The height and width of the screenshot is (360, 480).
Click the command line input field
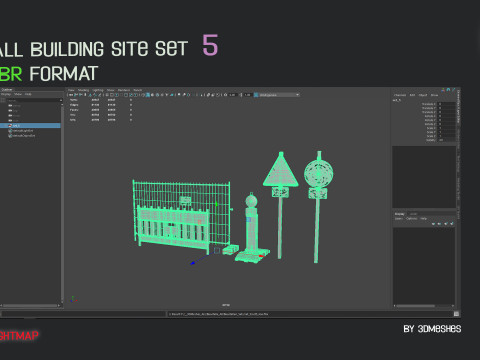click(x=83, y=314)
